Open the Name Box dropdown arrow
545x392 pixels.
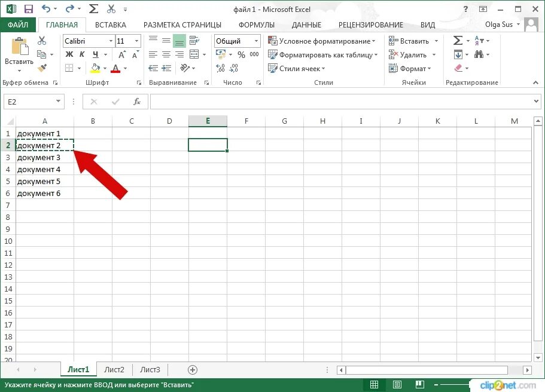(x=59, y=102)
